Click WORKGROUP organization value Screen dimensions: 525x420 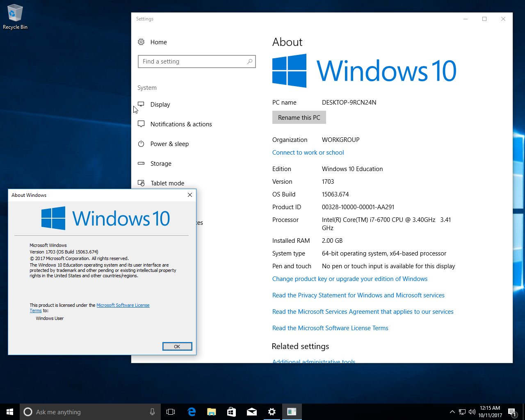click(x=341, y=140)
